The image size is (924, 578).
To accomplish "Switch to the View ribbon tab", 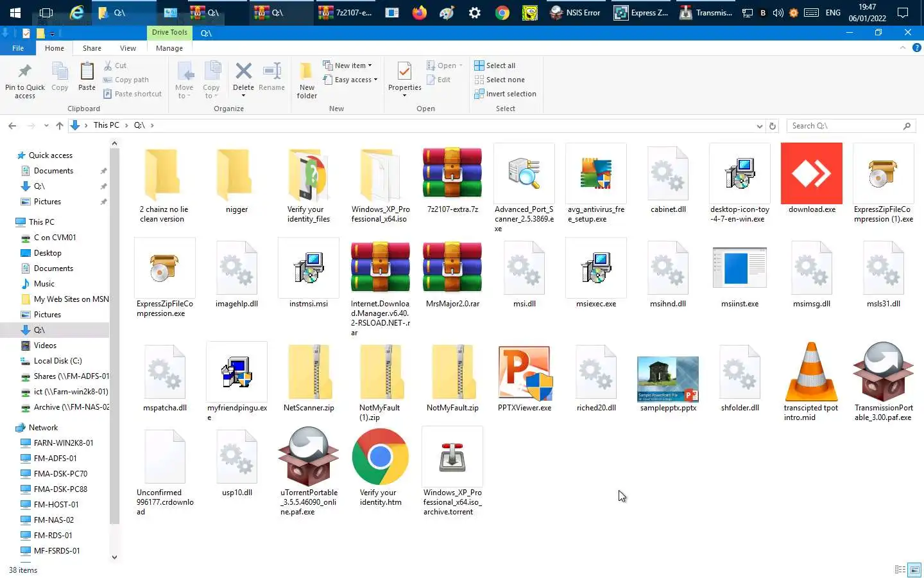I will (x=128, y=48).
